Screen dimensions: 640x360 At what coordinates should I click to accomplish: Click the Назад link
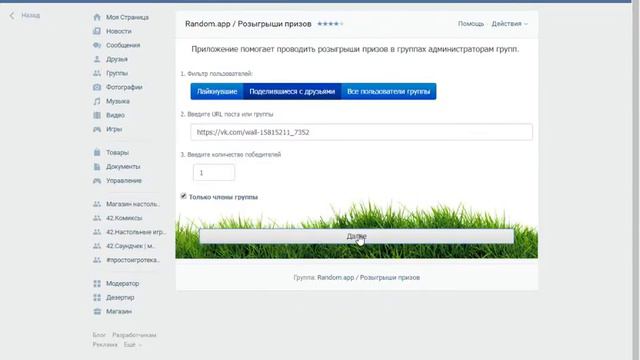click(31, 16)
